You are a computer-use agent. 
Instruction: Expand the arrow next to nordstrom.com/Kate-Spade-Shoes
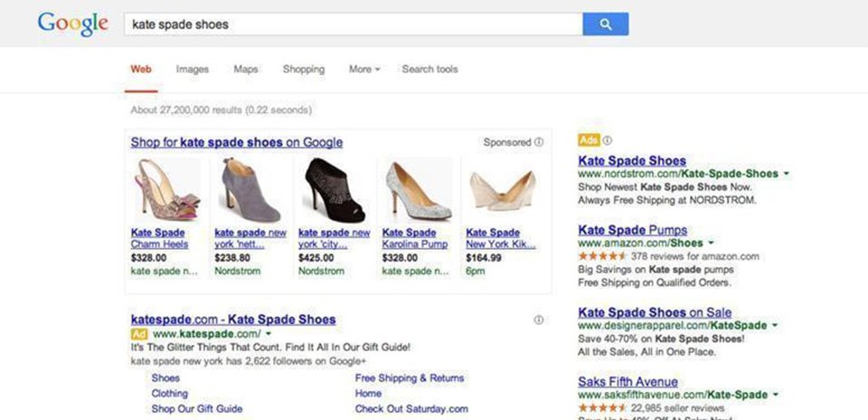[786, 174]
